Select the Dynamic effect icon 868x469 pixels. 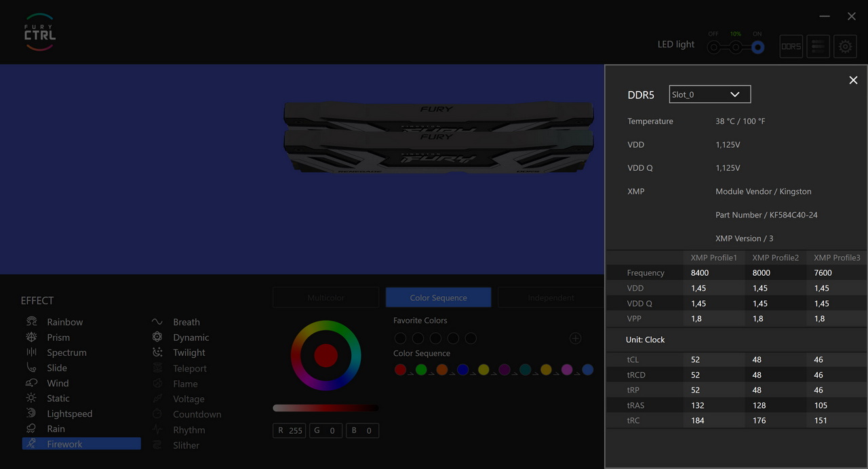(x=157, y=337)
